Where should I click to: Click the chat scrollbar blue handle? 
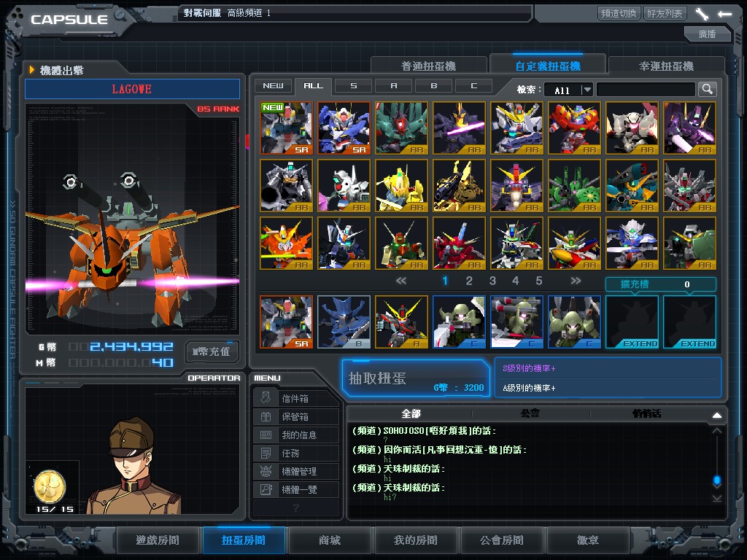(717, 481)
